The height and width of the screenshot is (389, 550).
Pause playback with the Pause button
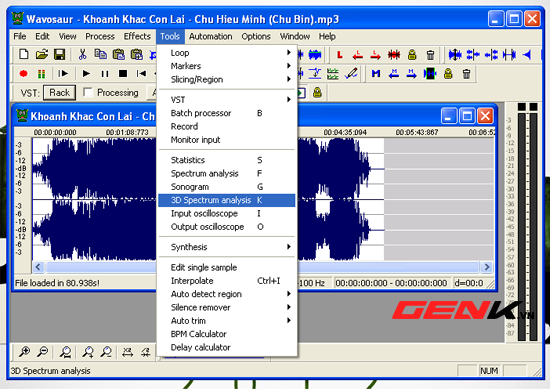coord(105,74)
